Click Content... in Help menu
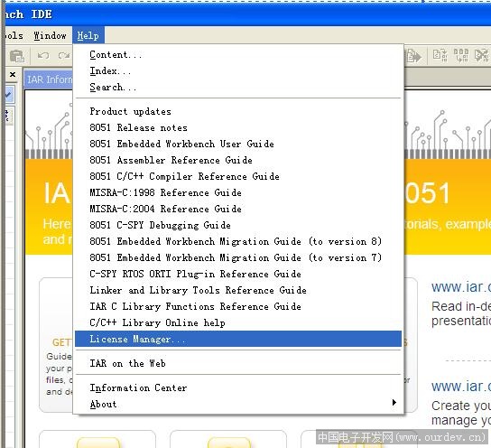Image resolution: width=491 pixels, height=448 pixels. (238, 55)
